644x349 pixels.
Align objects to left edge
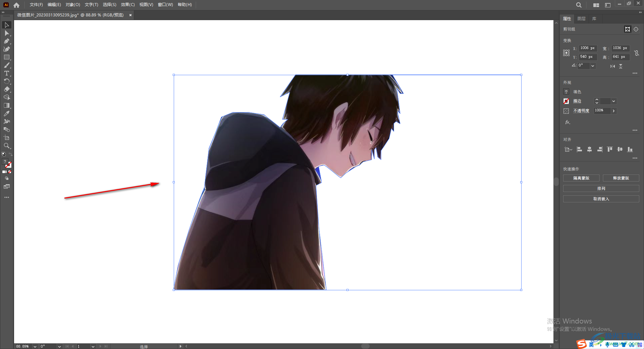click(x=579, y=149)
